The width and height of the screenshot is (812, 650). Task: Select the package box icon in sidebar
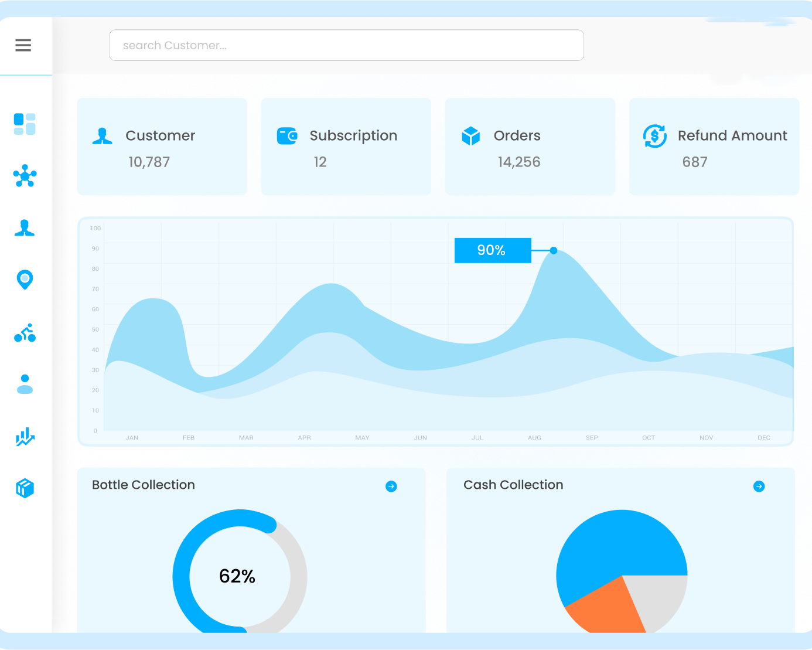(x=25, y=488)
